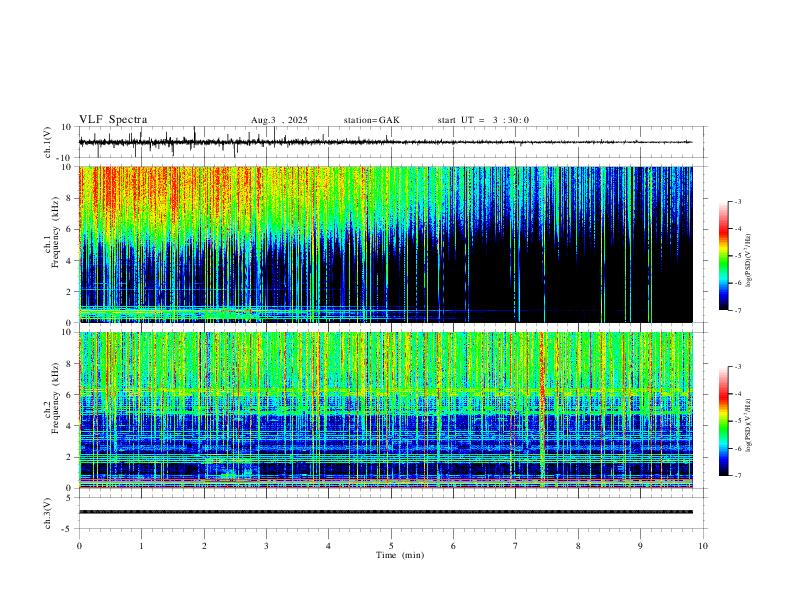The image size is (792, 612).
Task: Click the time axis tick label "0"
Action: pyautogui.click(x=79, y=546)
